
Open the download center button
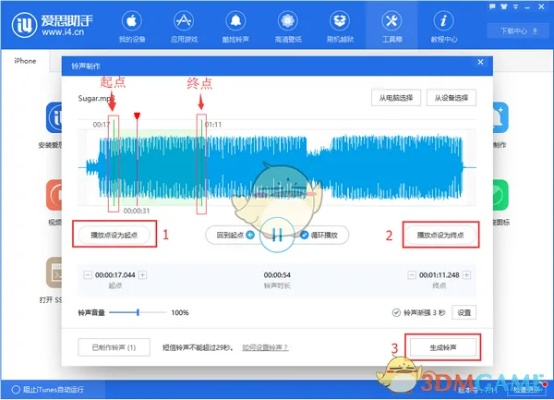click(519, 31)
